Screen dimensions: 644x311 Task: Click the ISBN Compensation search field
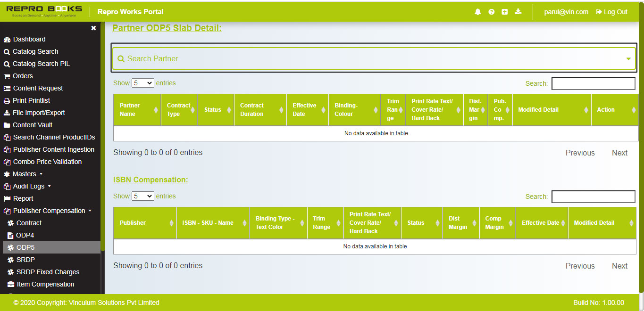(x=593, y=196)
